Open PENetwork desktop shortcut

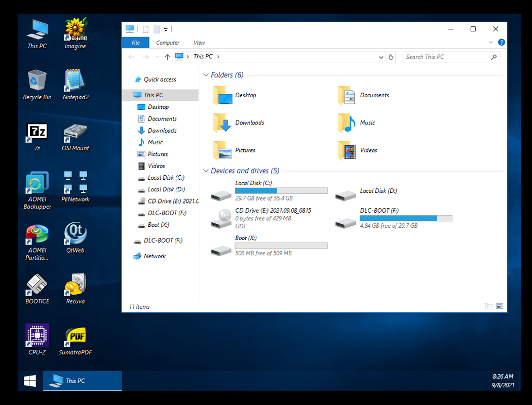click(x=75, y=187)
